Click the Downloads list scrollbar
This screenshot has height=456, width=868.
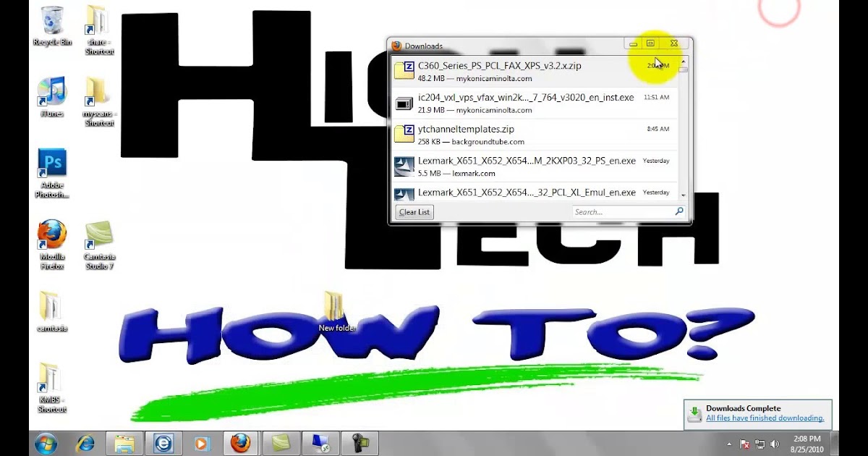pyautogui.click(x=684, y=128)
